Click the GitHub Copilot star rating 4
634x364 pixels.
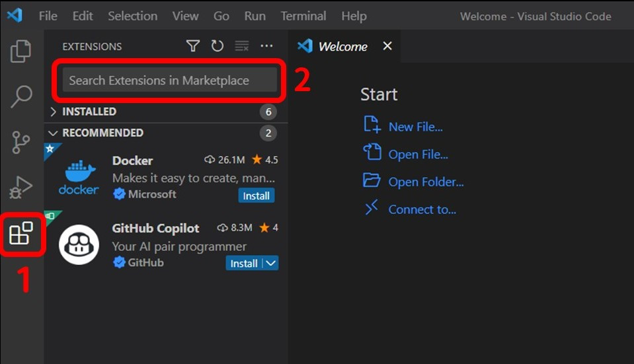coord(269,228)
